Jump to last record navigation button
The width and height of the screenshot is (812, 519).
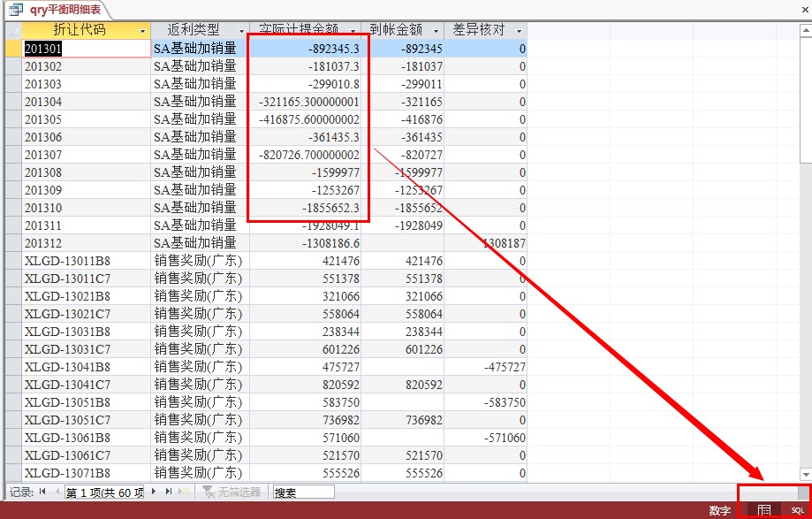point(169,492)
